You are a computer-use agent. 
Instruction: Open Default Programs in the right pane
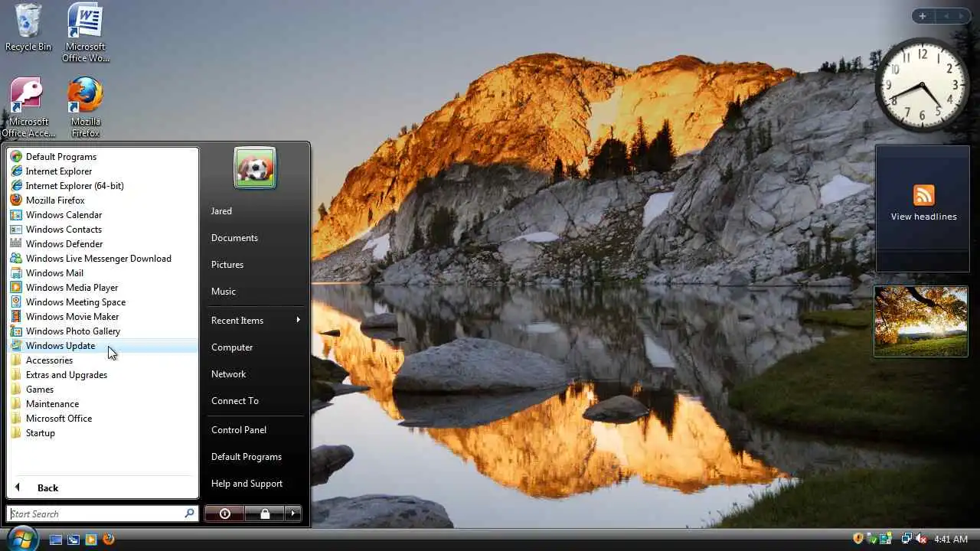[x=255, y=457]
